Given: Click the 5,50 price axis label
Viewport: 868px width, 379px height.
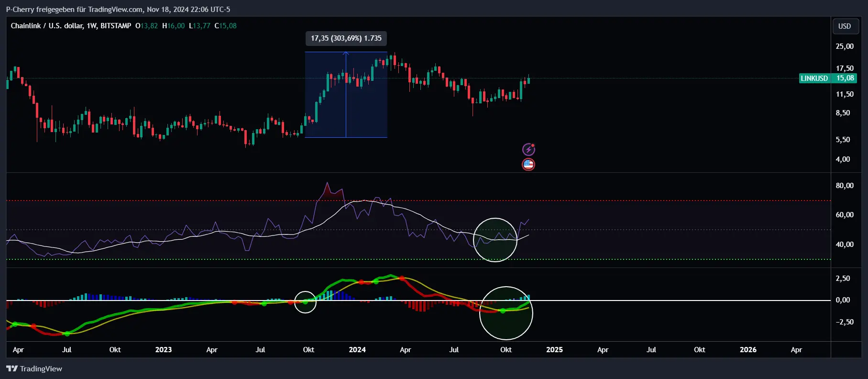Looking at the screenshot, I should click(843, 140).
